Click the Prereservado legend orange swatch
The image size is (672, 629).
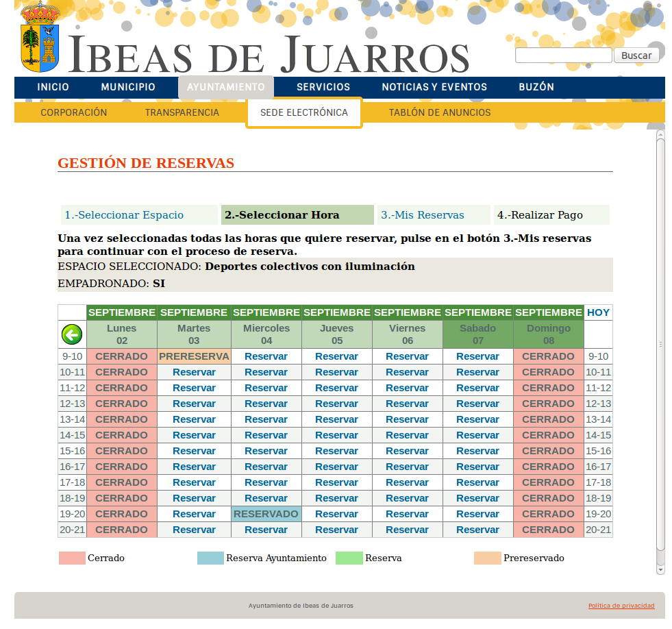[487, 558]
